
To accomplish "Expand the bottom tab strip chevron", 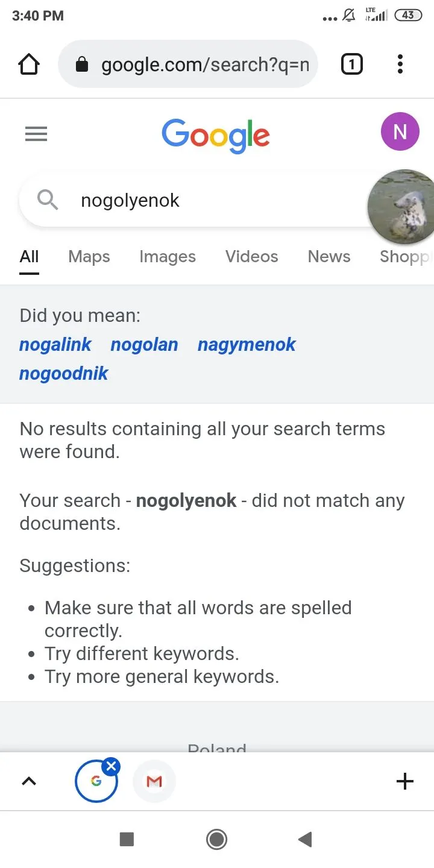I will click(29, 782).
